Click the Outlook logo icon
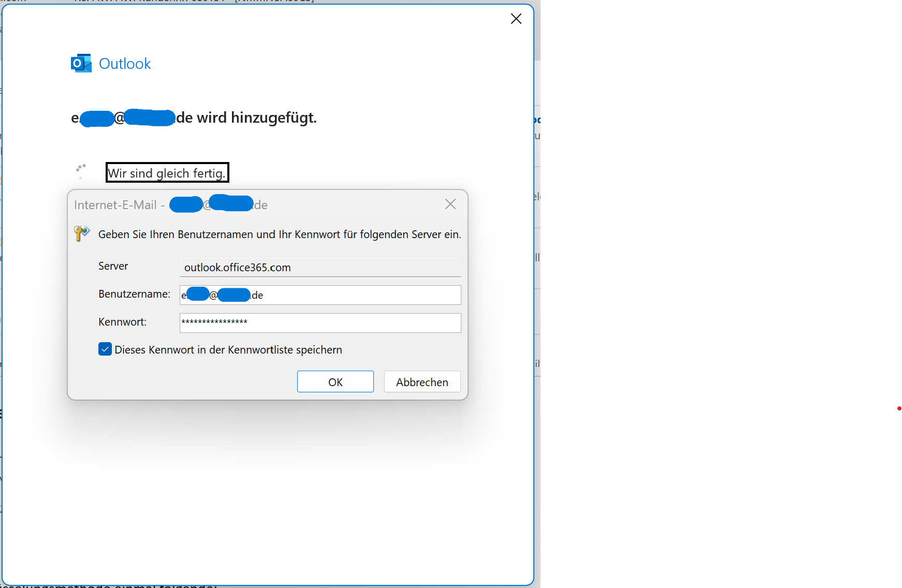Viewport: 902px width, 588px height. (x=81, y=63)
